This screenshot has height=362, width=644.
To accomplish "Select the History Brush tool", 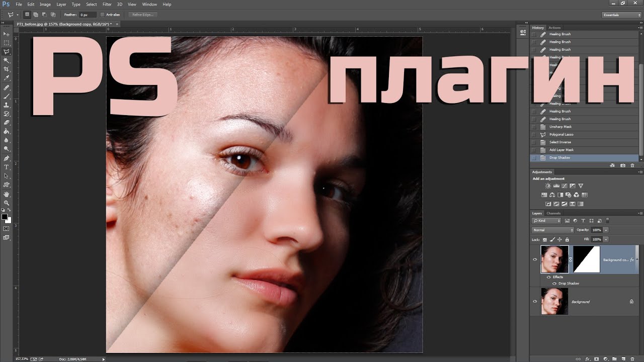I will (7, 114).
